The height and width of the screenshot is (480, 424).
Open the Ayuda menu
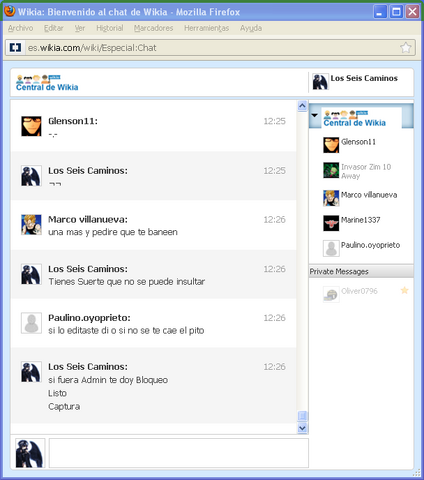pos(251,28)
